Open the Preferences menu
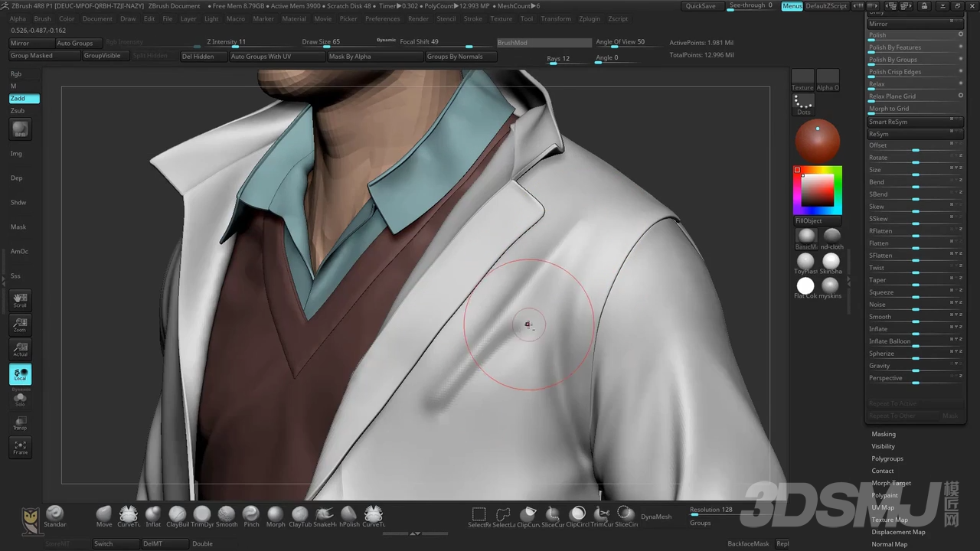Viewport: 980px width, 551px height. [x=382, y=18]
